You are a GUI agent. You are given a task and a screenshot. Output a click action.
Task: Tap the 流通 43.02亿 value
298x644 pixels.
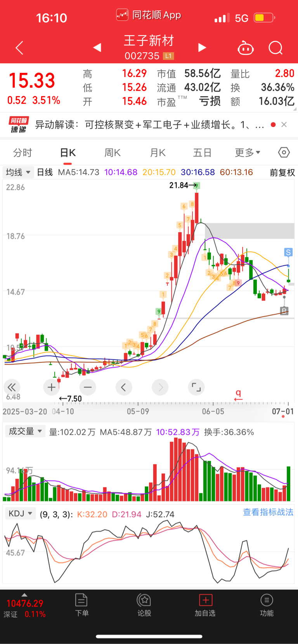point(202,87)
